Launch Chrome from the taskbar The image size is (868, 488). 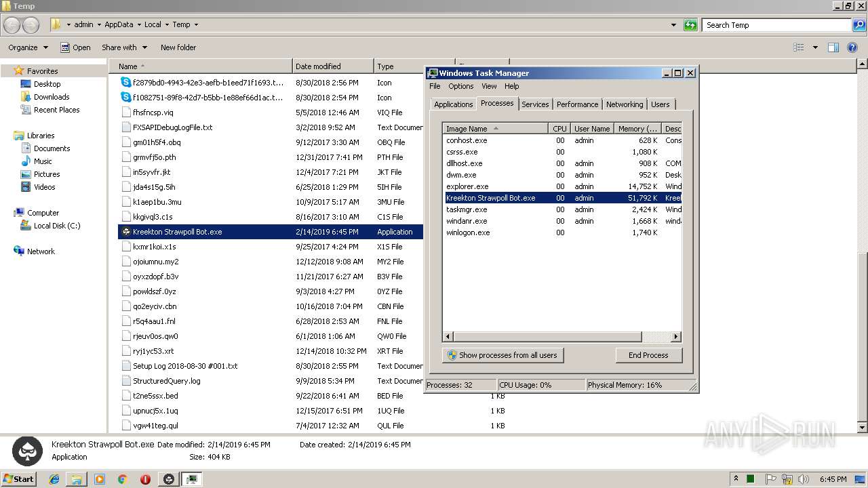(123, 479)
